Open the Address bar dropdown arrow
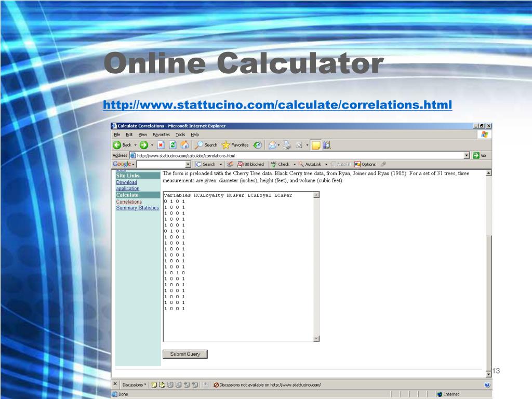Viewport: 532px width, 399px height. pos(467,155)
